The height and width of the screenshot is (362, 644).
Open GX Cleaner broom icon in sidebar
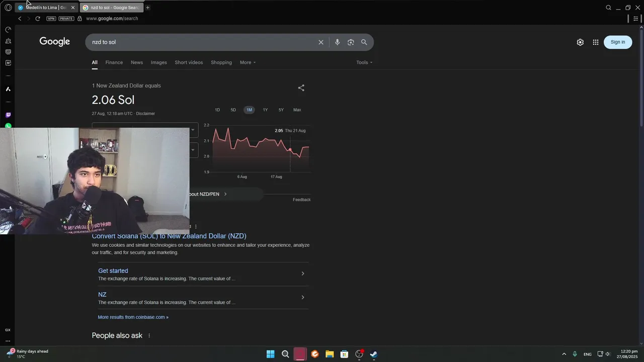tap(8, 41)
